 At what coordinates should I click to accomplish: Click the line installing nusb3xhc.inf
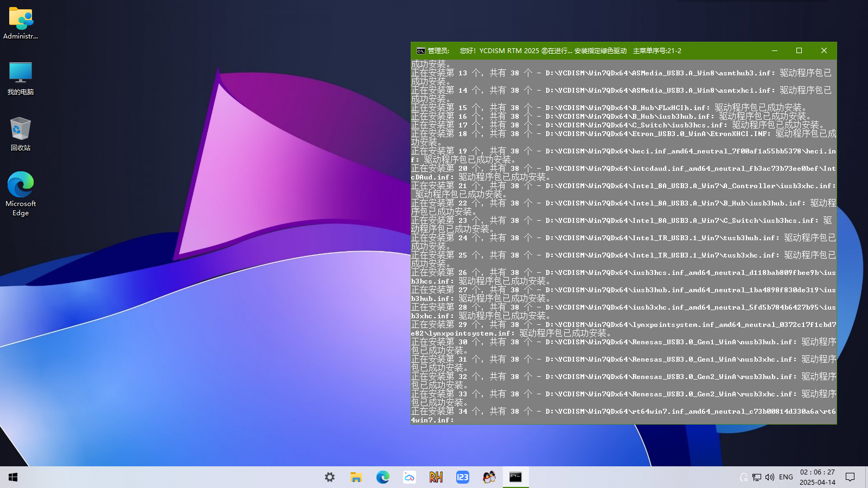pos(624,363)
